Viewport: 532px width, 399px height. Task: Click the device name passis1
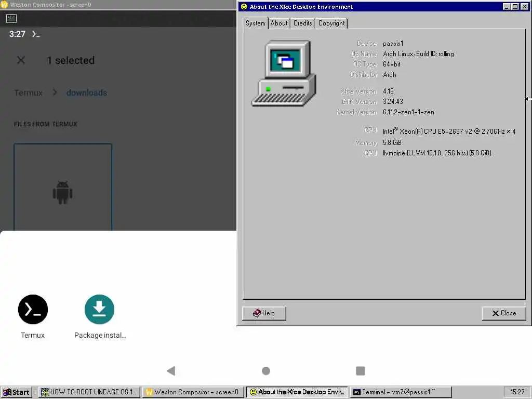[393, 44]
